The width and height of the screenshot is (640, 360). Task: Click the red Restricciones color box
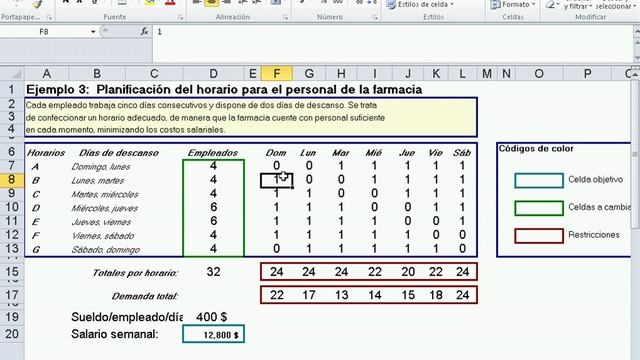(x=539, y=236)
